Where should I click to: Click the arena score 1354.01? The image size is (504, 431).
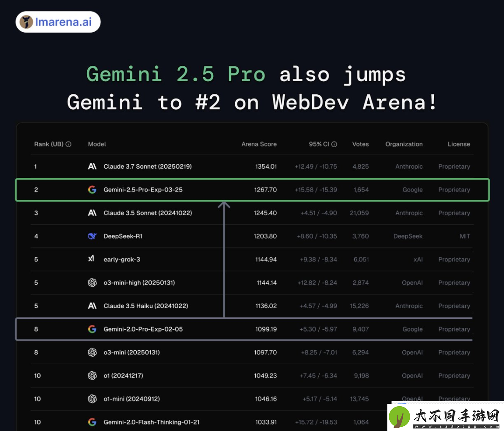click(266, 166)
